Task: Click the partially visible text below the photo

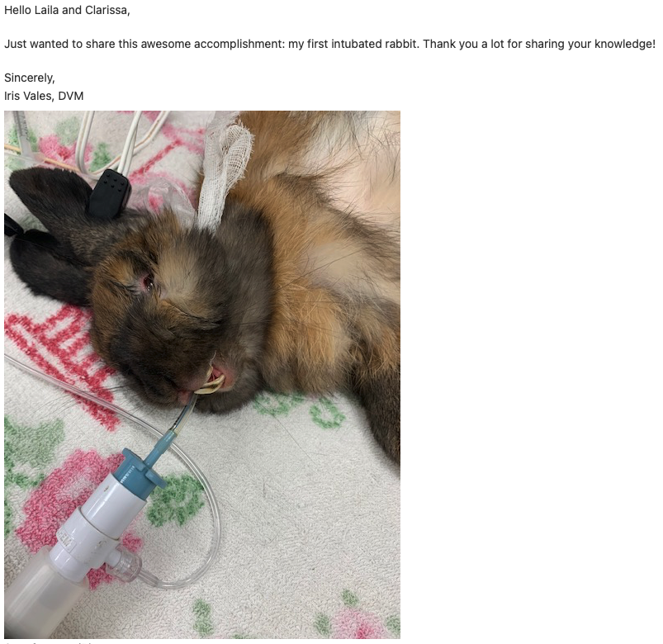Action: click(50, 642)
